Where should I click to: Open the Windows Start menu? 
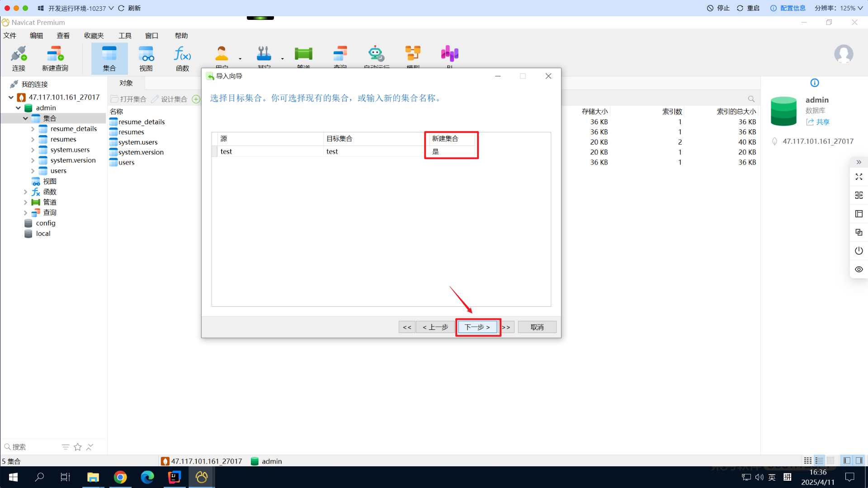pos(13,477)
